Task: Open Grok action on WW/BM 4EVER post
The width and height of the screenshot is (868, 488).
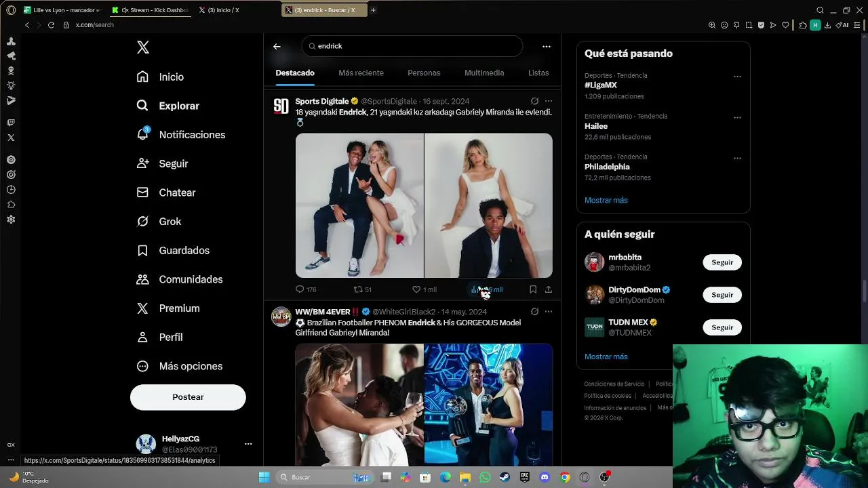Action: [534, 312]
